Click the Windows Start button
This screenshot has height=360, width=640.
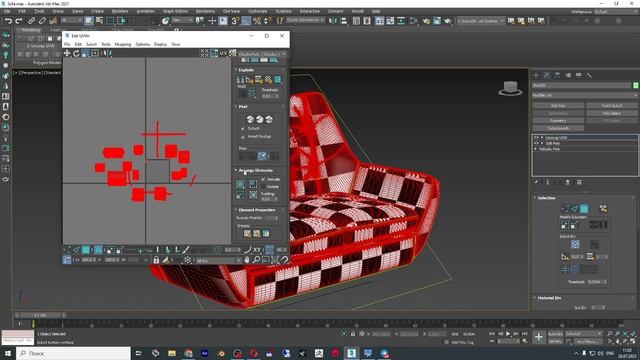8,353
